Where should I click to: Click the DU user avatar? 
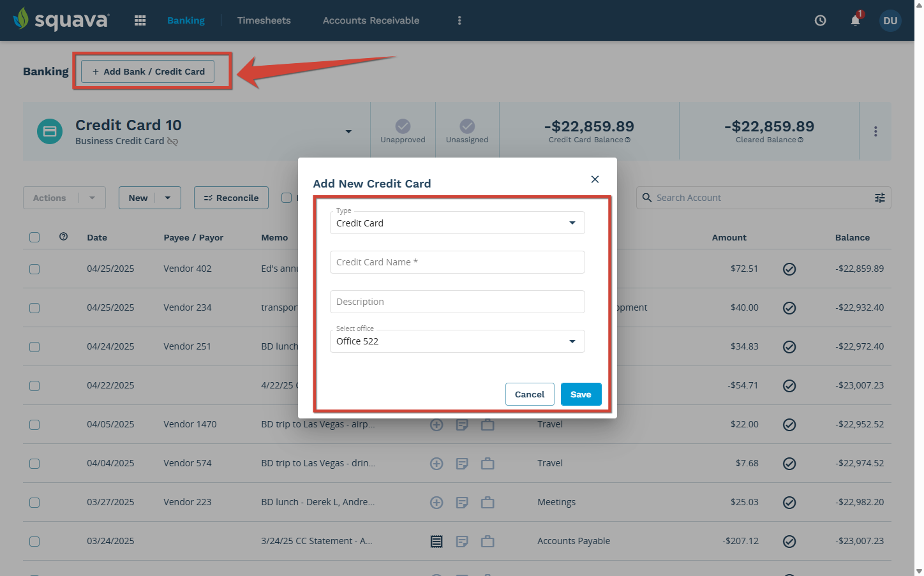click(890, 20)
